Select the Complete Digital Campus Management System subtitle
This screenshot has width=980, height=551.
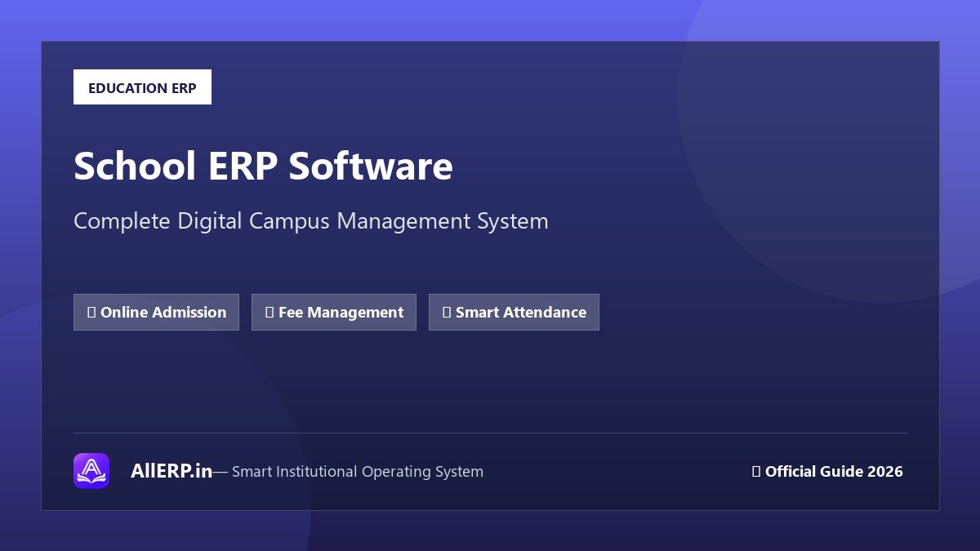click(311, 221)
